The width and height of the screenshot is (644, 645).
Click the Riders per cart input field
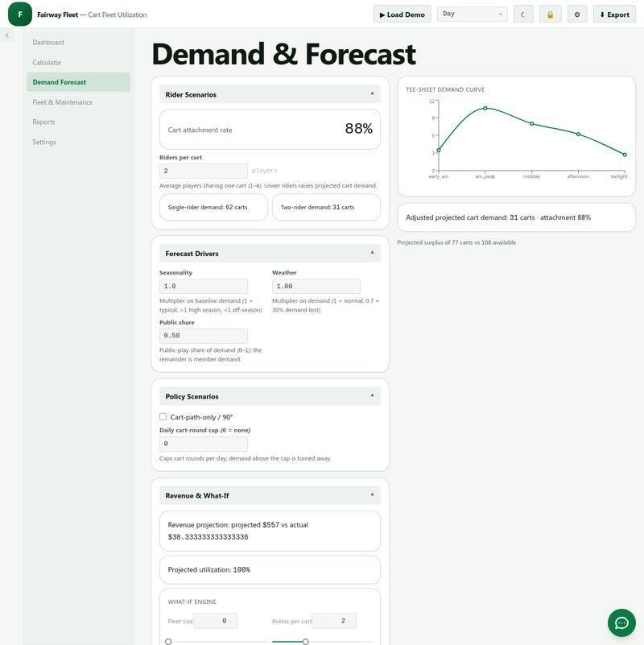coord(204,171)
